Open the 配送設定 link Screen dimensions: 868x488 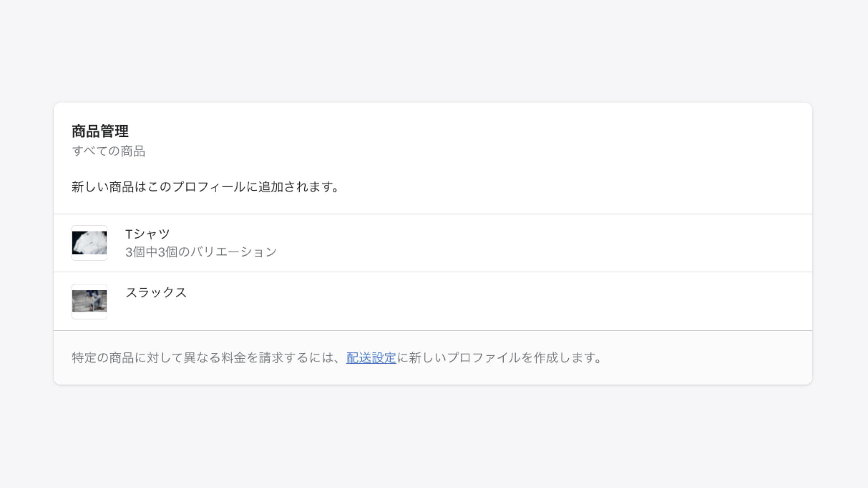point(371,358)
